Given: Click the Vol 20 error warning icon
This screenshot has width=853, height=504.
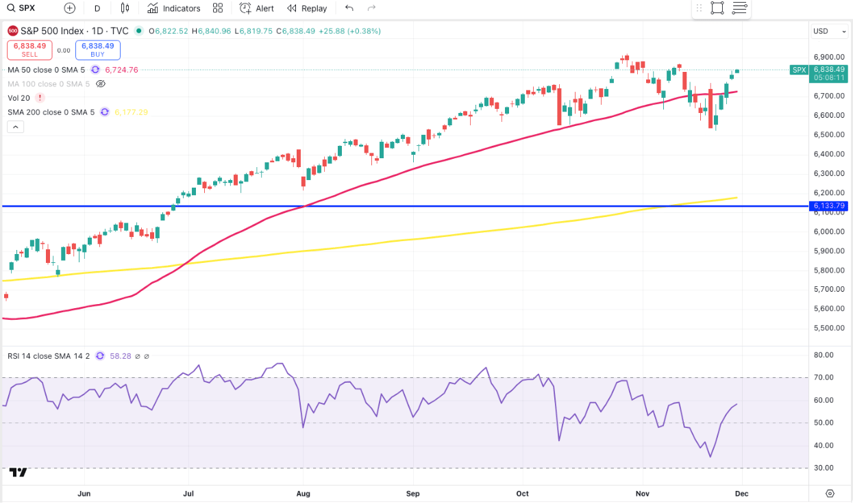Looking at the screenshot, I should (40, 98).
